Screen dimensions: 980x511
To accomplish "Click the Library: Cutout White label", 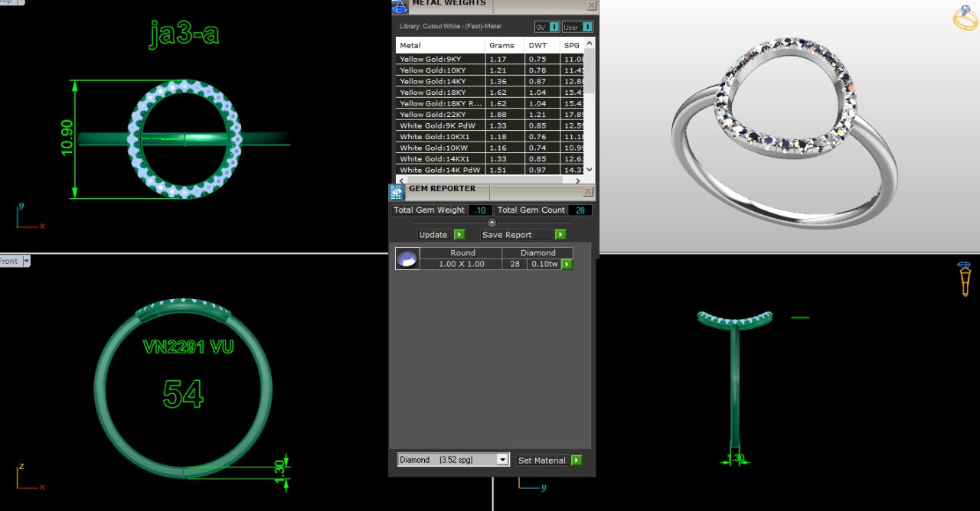I will click(450, 27).
